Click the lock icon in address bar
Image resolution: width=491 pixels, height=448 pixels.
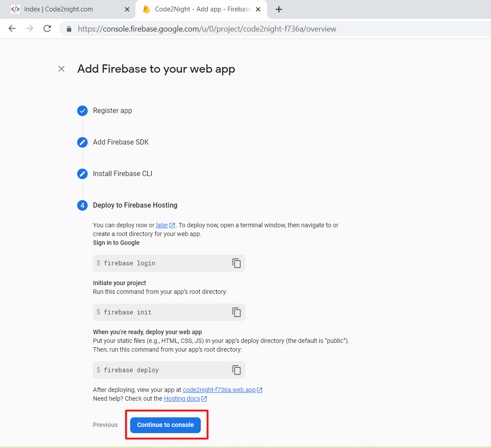click(69, 29)
